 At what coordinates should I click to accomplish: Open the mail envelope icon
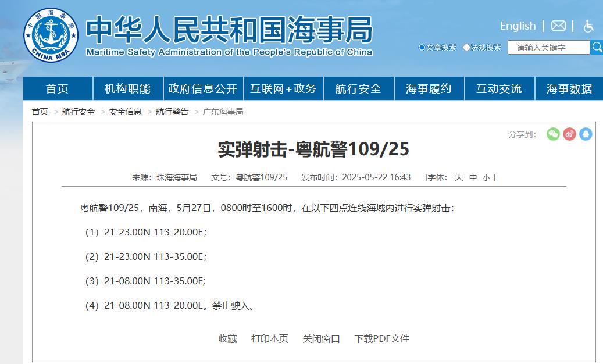coord(558,26)
